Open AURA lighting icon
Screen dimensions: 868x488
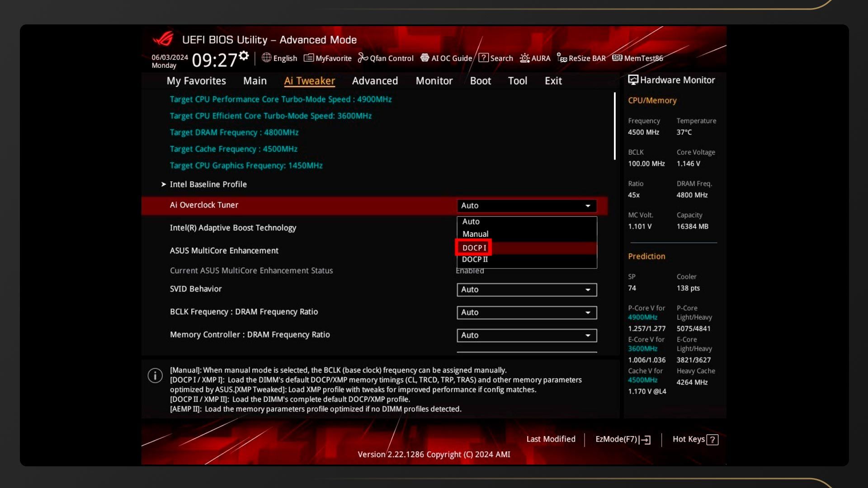pos(524,58)
